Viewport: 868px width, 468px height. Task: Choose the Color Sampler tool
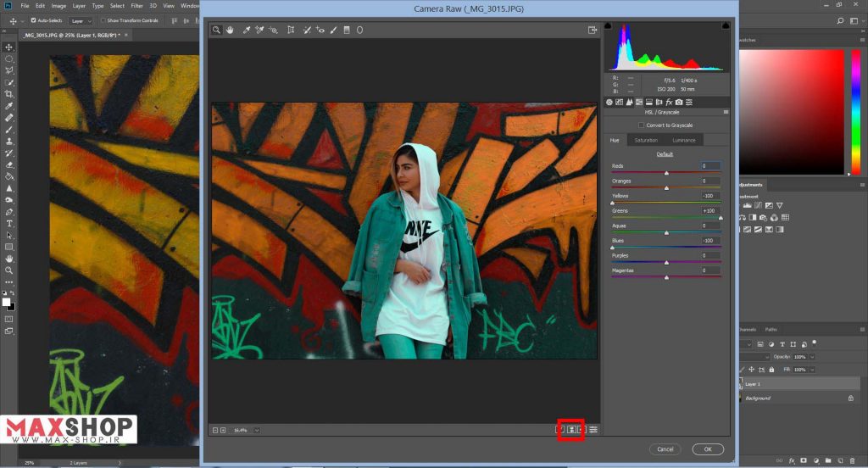pos(259,30)
